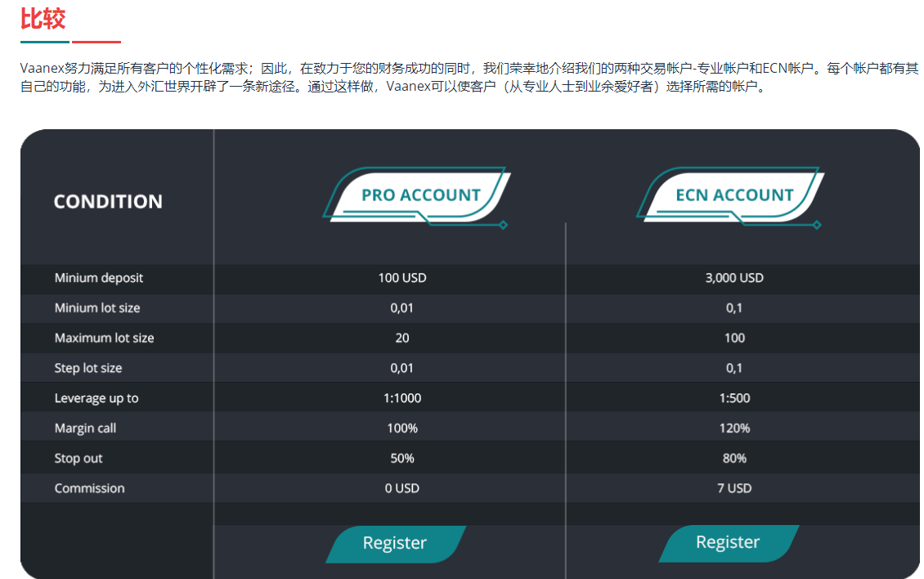Select the 1:1000 leverage value

[x=402, y=397]
